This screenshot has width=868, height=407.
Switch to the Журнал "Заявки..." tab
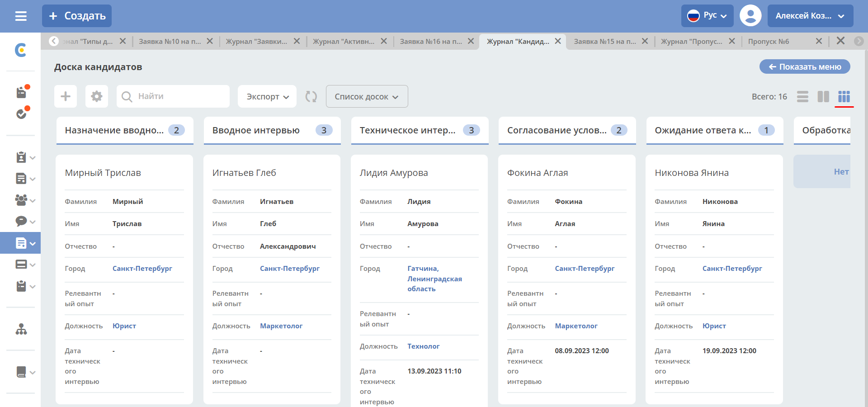(x=256, y=41)
